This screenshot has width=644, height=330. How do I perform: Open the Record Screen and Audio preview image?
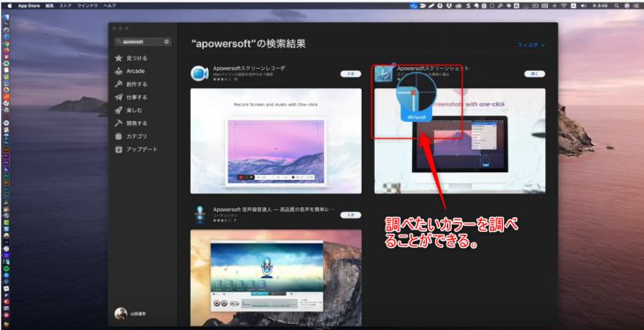(276, 141)
